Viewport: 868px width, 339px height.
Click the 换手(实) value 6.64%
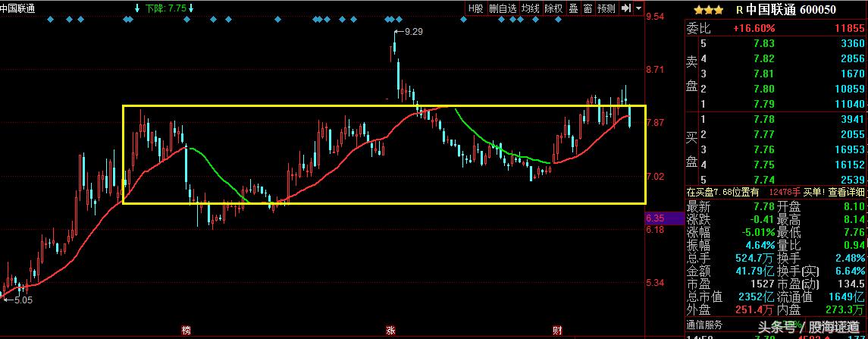pos(851,272)
